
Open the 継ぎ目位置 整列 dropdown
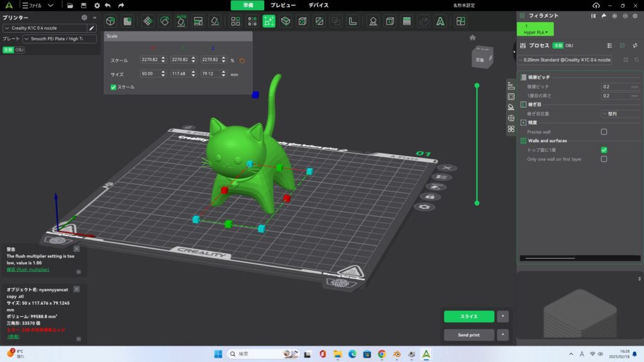tap(621, 114)
